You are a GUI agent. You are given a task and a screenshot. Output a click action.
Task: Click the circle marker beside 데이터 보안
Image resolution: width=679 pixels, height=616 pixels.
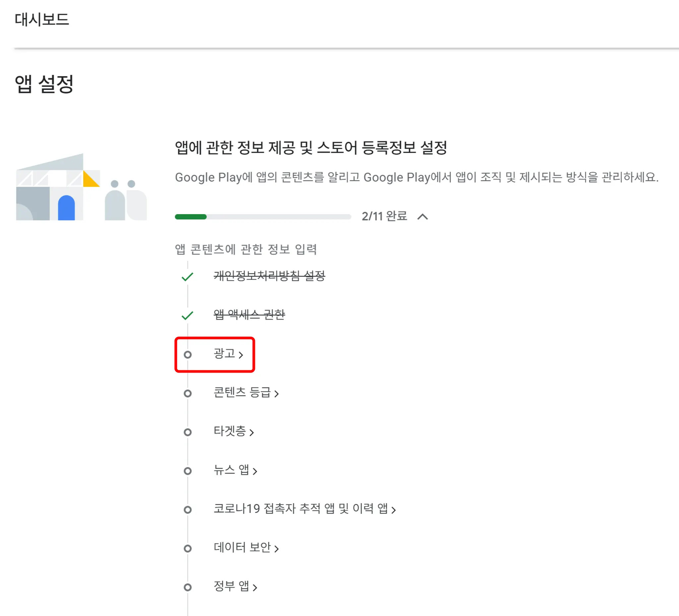(188, 548)
